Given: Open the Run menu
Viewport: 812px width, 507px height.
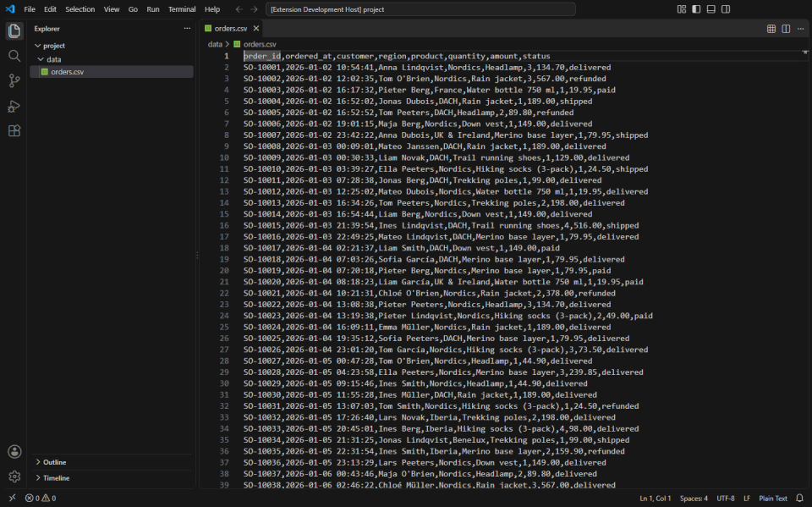Looking at the screenshot, I should point(153,9).
